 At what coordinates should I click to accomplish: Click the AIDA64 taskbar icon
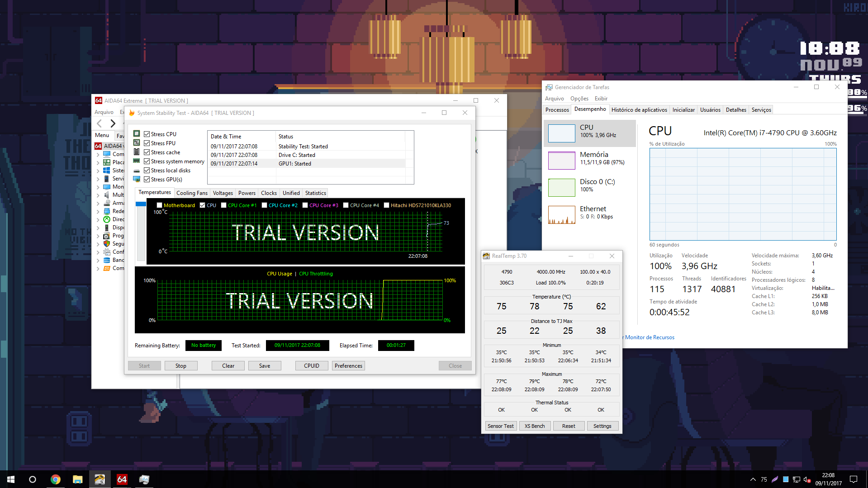(x=122, y=479)
